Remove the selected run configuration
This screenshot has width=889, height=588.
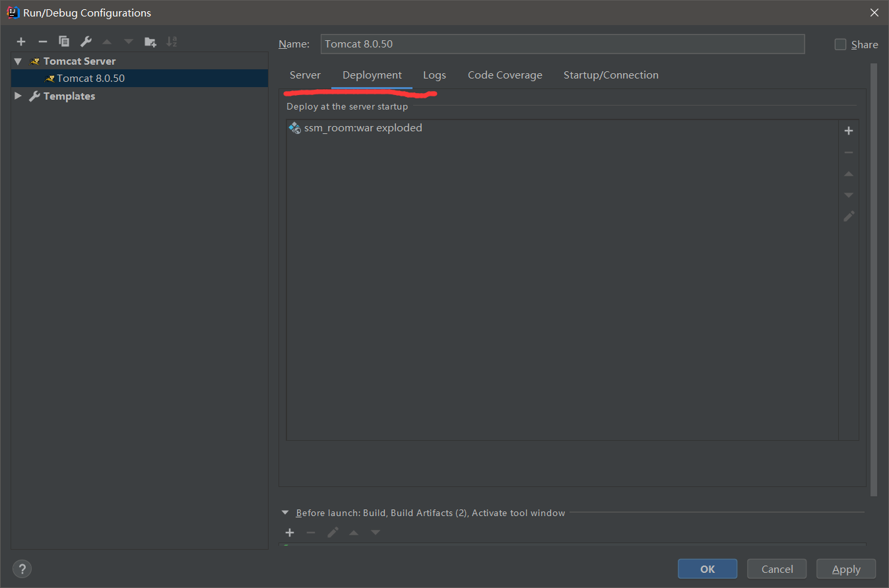pyautogui.click(x=42, y=42)
